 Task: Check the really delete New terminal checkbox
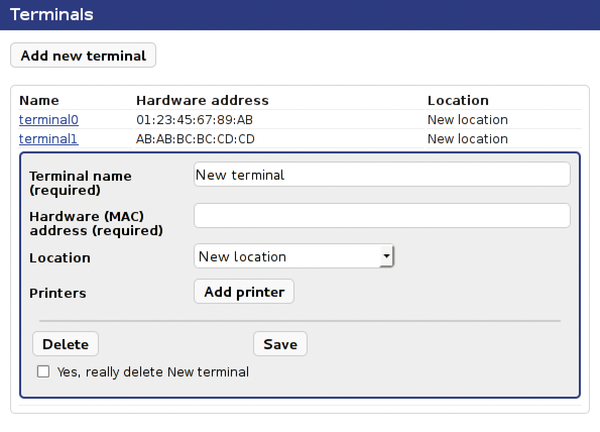click(43, 372)
